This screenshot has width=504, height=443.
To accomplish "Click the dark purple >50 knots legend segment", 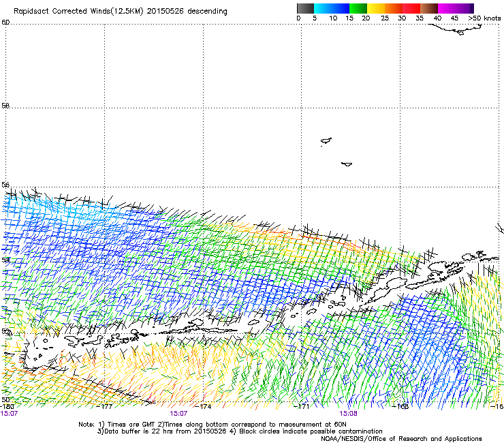I will point(471,8).
